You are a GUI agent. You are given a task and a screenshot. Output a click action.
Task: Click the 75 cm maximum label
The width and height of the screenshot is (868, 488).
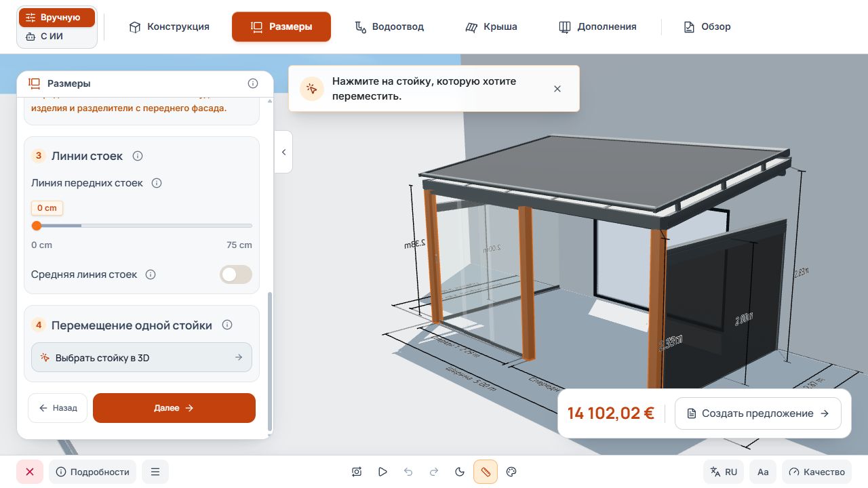(x=239, y=245)
